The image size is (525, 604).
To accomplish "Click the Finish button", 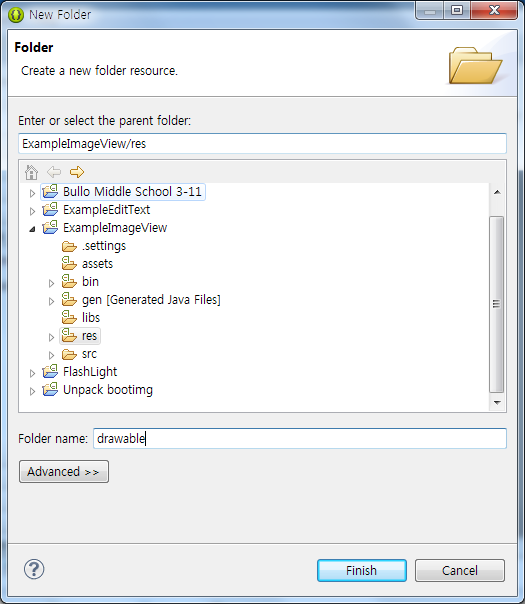I will (362, 570).
